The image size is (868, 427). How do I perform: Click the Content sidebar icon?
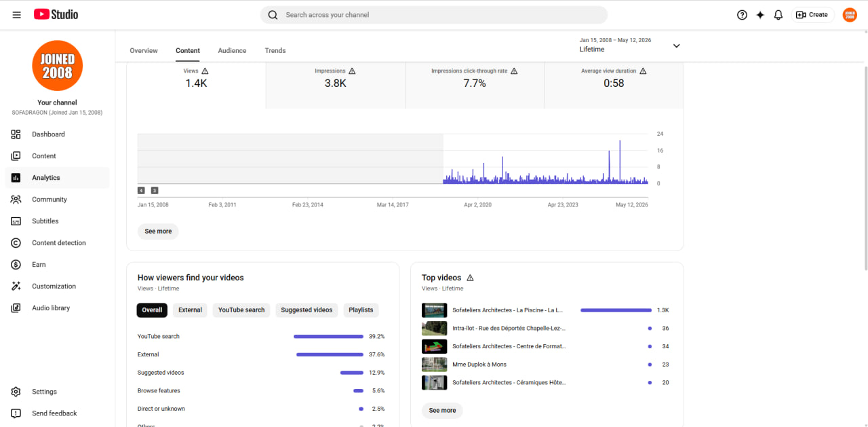[x=16, y=156]
